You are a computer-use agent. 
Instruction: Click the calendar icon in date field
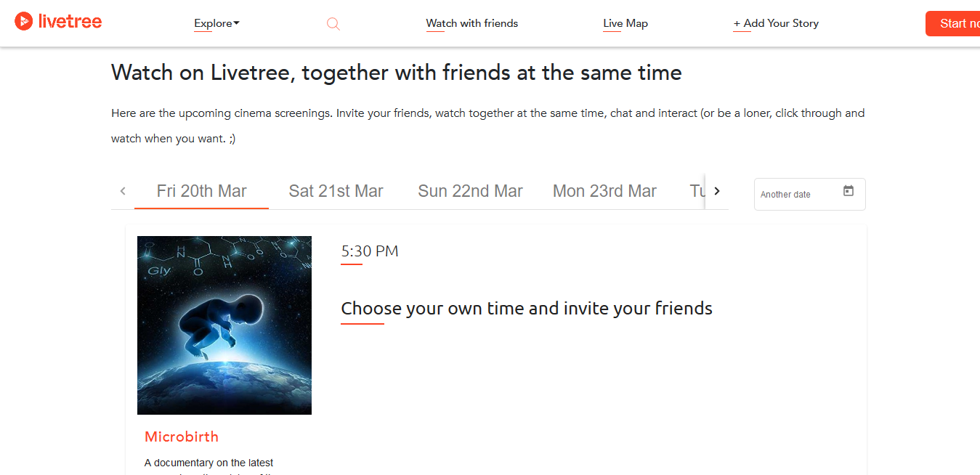coord(848,191)
